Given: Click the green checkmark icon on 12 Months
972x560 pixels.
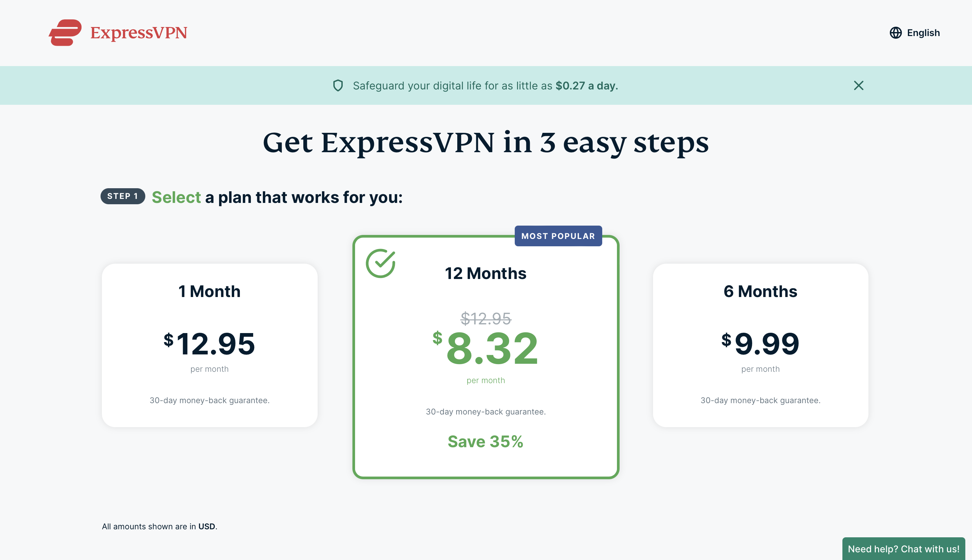Looking at the screenshot, I should point(381,261).
